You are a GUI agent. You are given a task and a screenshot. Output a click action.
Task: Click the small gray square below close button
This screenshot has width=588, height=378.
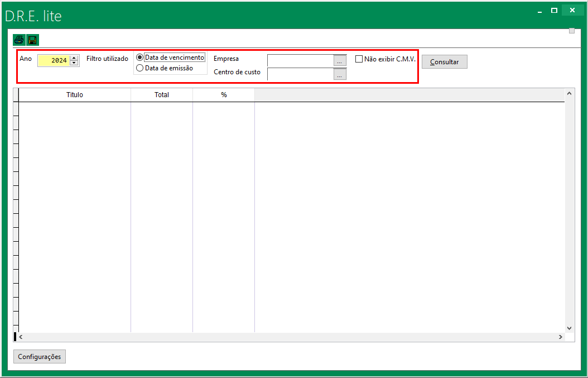571,31
